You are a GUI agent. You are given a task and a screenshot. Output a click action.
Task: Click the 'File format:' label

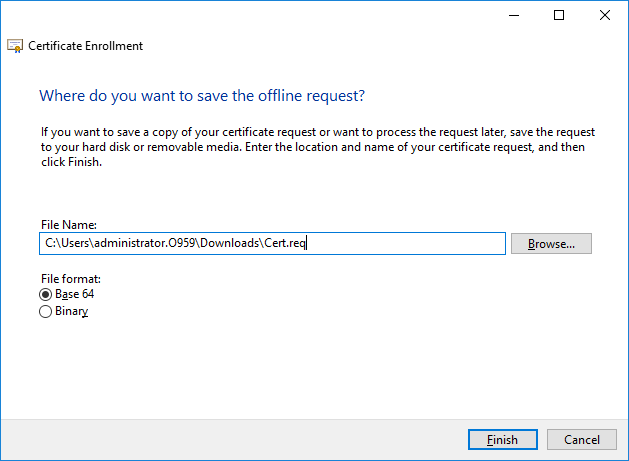71,279
